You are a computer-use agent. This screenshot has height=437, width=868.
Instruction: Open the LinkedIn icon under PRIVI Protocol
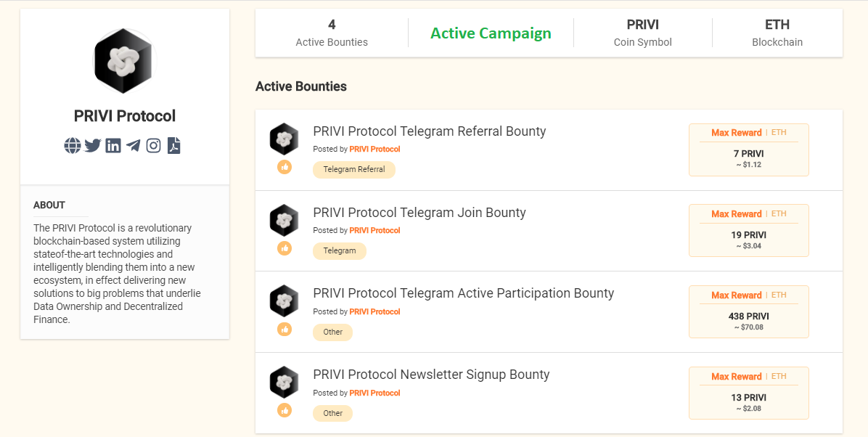point(113,146)
